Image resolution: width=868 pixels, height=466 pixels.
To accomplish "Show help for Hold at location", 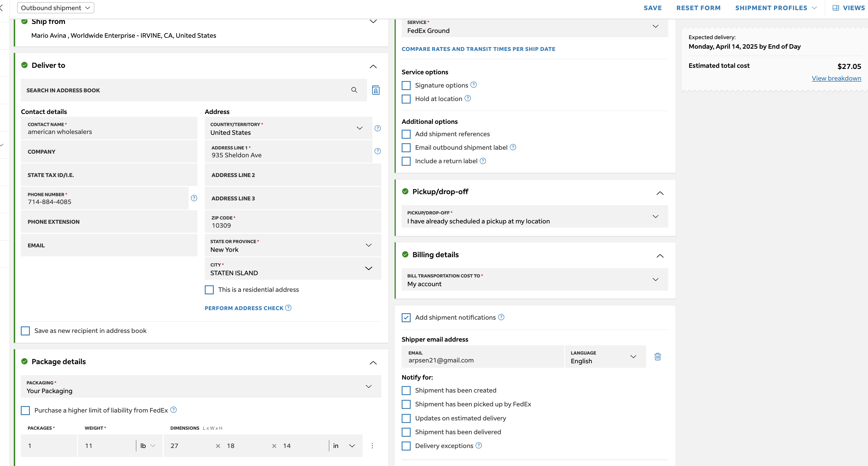I will tap(468, 98).
